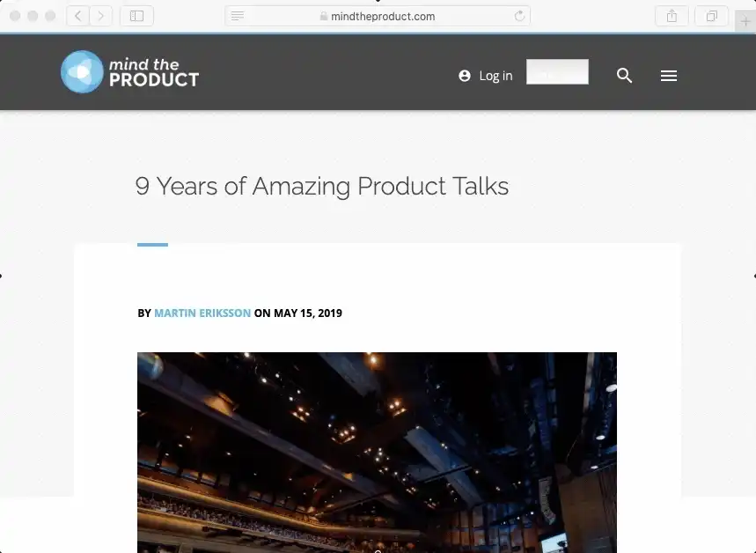Click the padlock icon in address bar
The width and height of the screenshot is (756, 553).
(324, 17)
